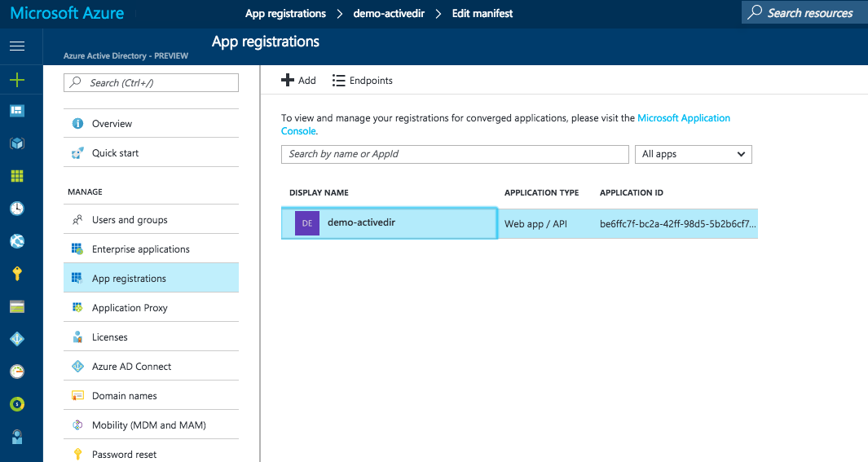This screenshot has width=868, height=462.
Task: Click Edit manifest in the breadcrumb
Action: (x=482, y=13)
